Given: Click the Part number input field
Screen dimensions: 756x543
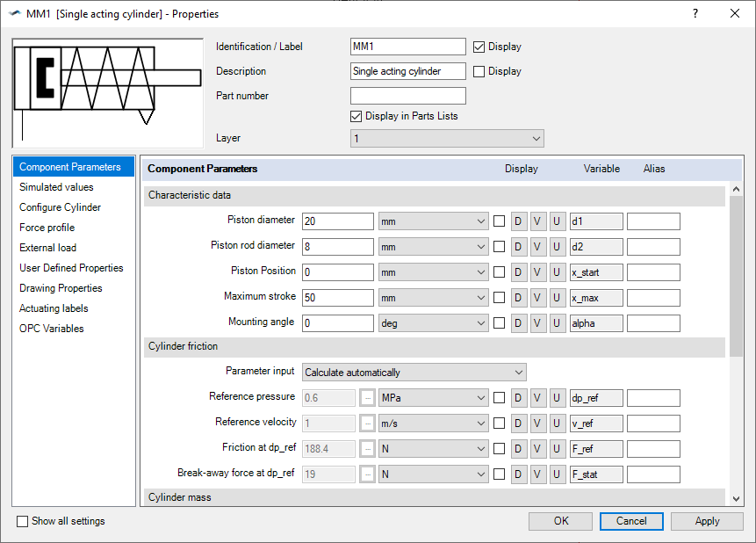Looking at the screenshot, I should pos(407,95).
